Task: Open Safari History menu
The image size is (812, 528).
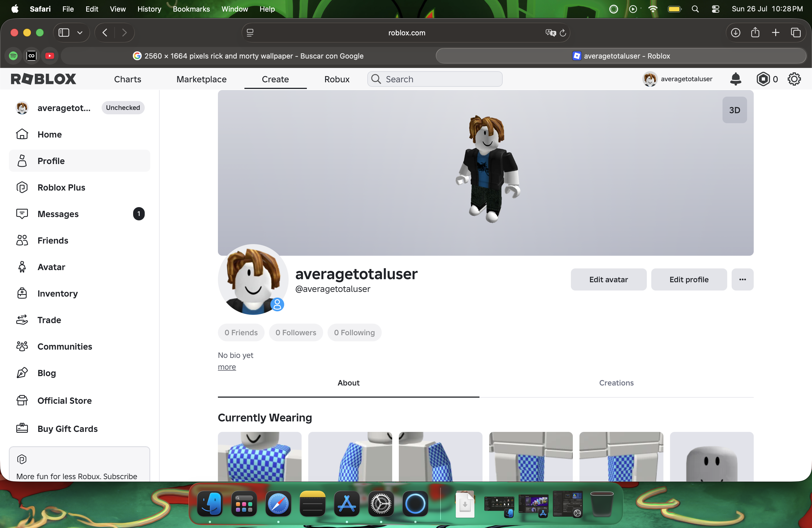Action: 149,9
